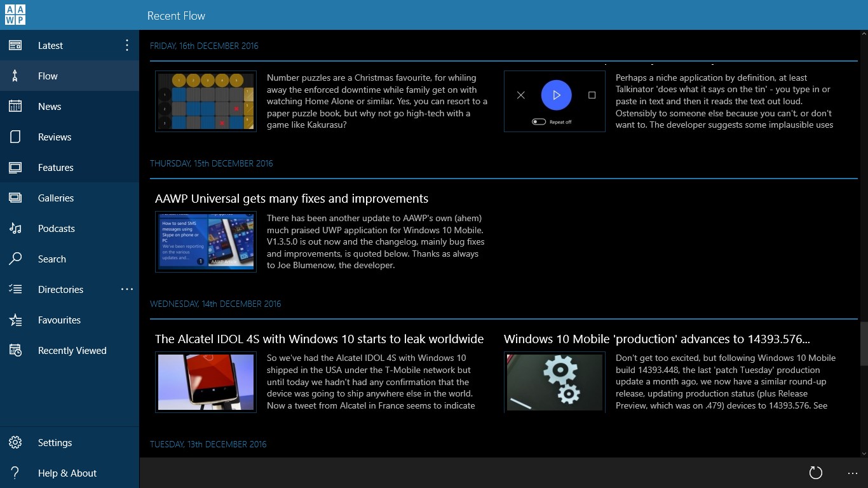The height and width of the screenshot is (488, 868).
Task: Expand Directories ellipsis menu
Action: tap(127, 289)
